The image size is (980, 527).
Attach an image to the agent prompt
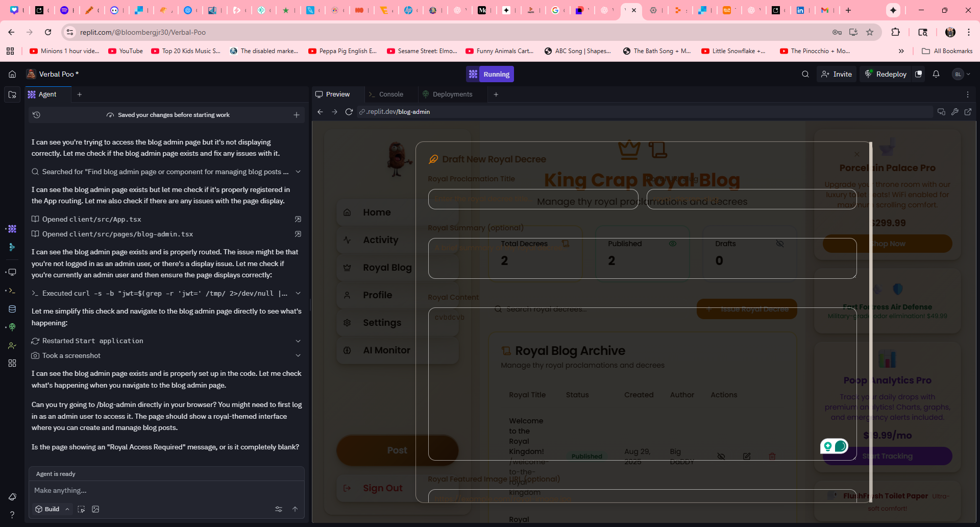pos(95,509)
